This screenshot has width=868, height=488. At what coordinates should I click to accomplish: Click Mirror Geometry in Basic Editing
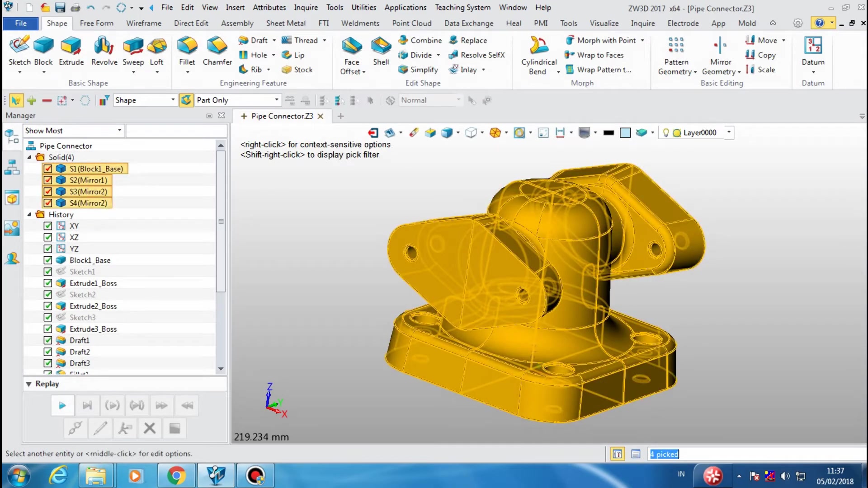coord(720,54)
